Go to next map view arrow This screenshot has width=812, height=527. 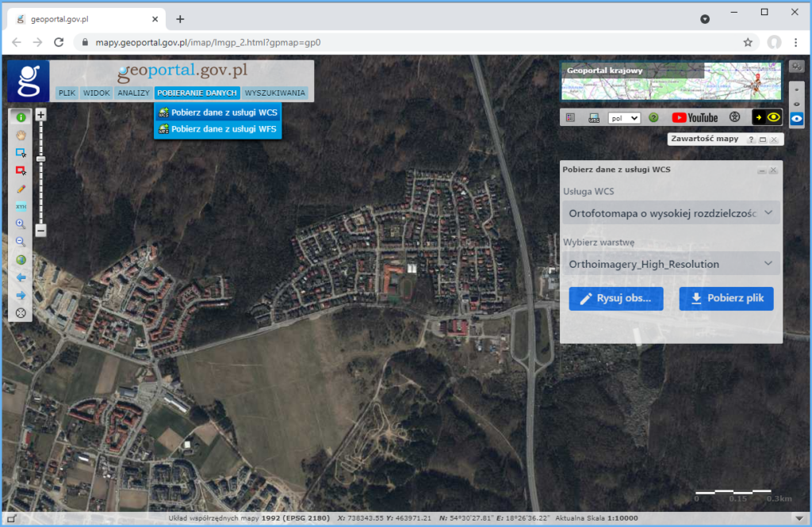pyautogui.click(x=21, y=295)
